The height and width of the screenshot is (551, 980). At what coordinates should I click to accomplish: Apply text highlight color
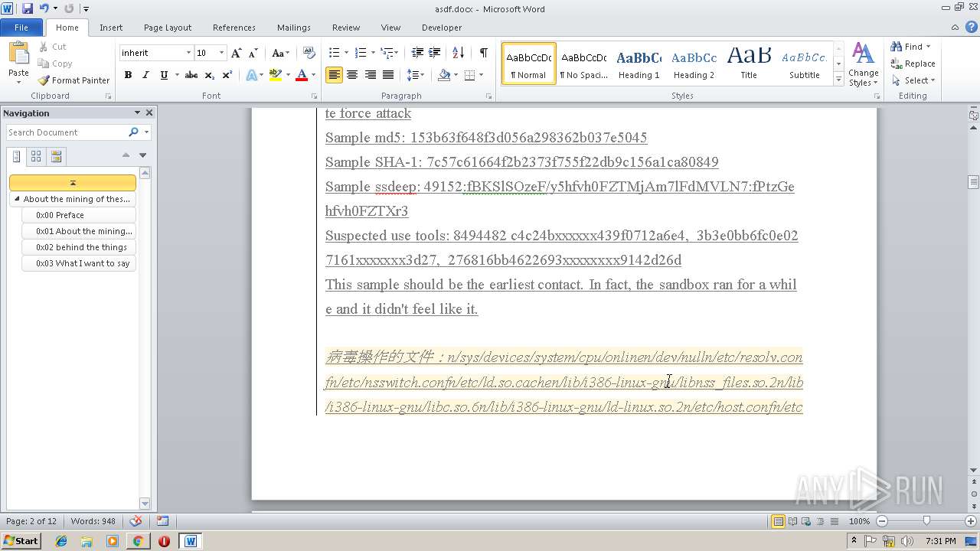275,75
